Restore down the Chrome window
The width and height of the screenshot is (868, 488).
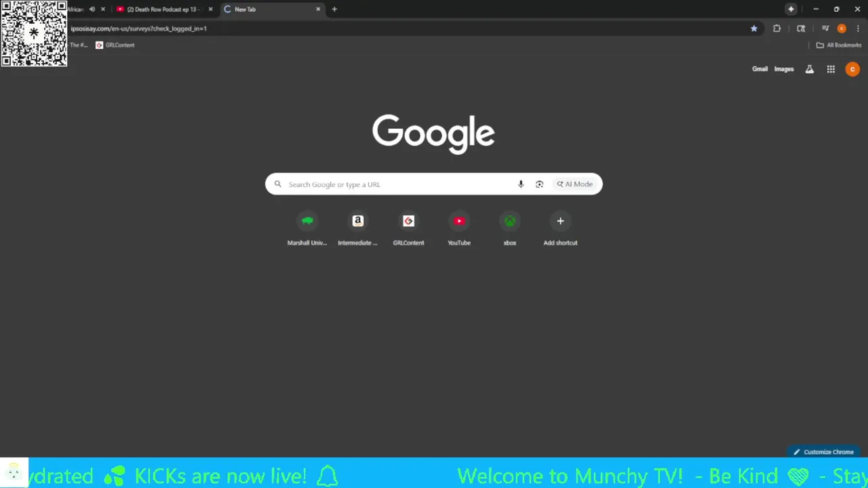(x=836, y=9)
